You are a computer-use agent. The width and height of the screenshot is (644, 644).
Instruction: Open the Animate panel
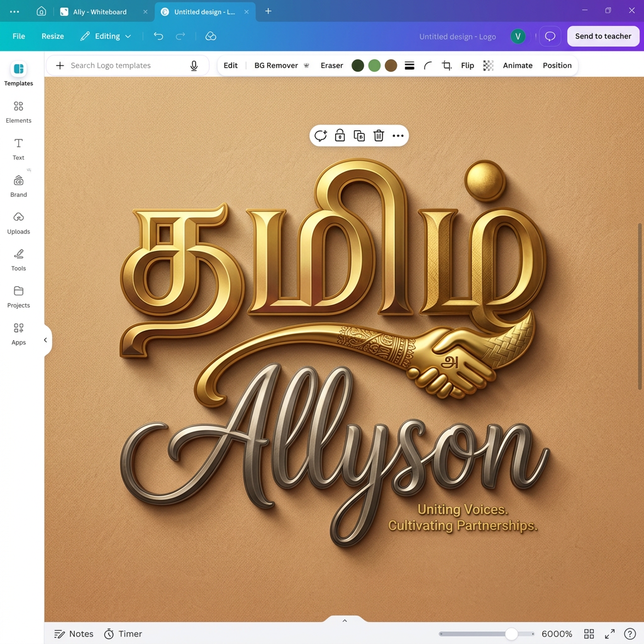[x=518, y=65]
